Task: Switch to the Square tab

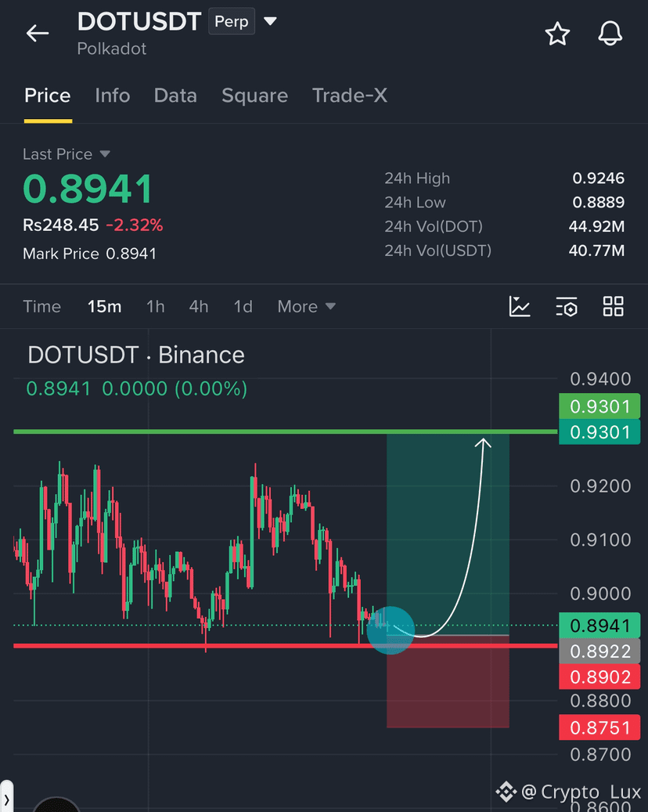Action: tap(254, 96)
